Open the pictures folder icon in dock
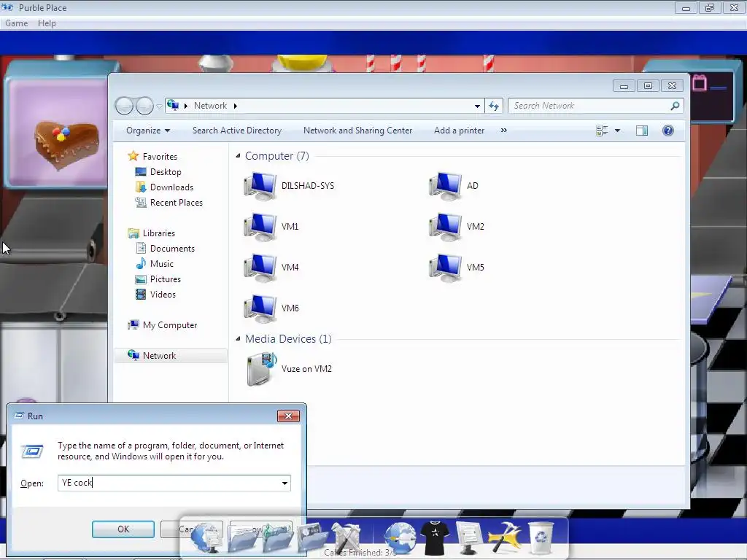 pos(312,538)
